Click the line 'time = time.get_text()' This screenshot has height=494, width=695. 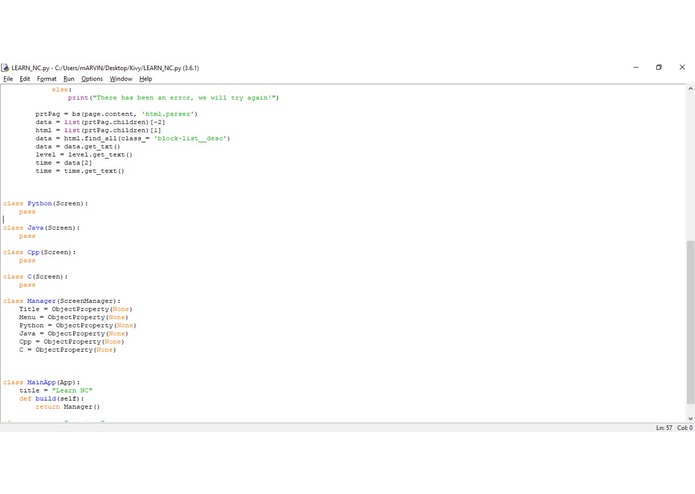[x=80, y=171]
